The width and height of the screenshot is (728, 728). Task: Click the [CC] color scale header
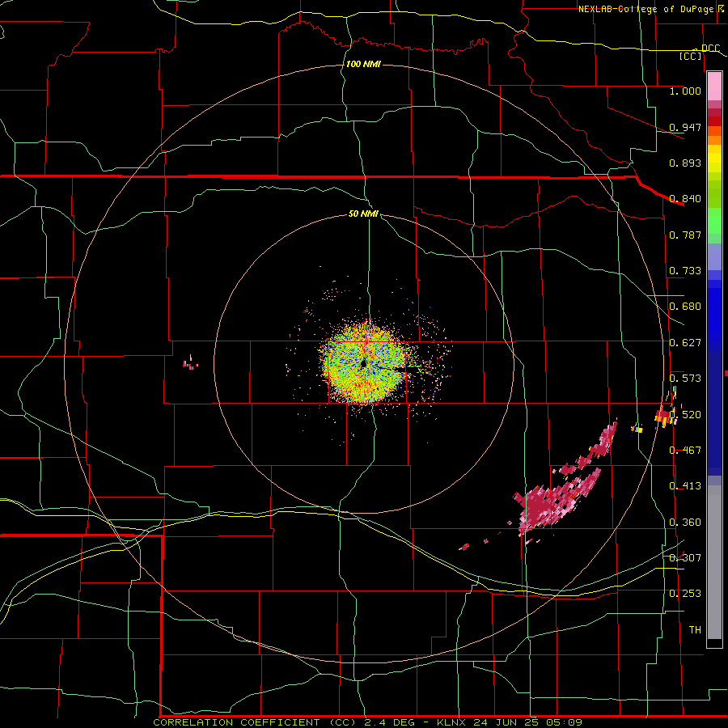coord(691,56)
